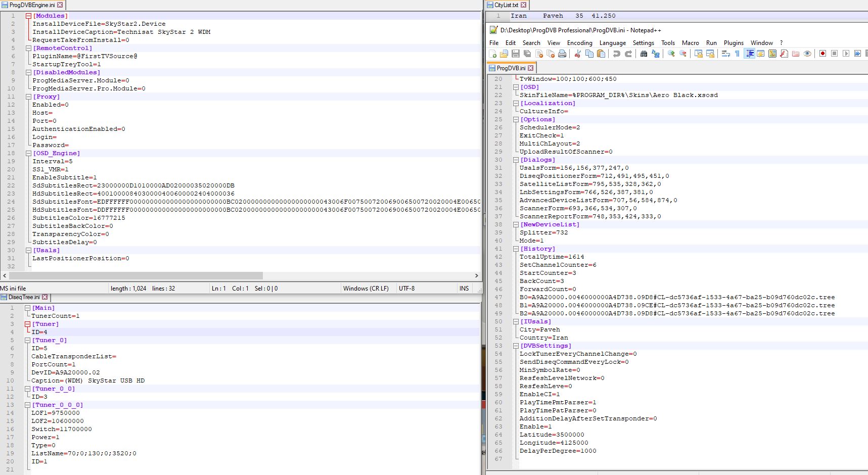Click the New file toolbar icon

[x=493, y=54]
